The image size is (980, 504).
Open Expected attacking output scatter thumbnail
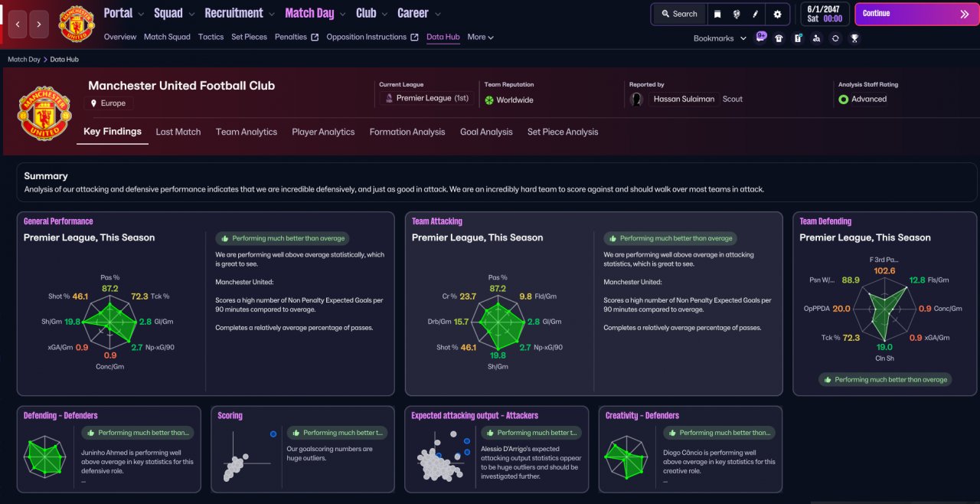point(443,457)
